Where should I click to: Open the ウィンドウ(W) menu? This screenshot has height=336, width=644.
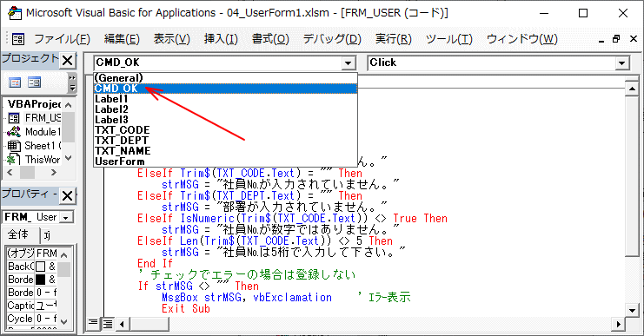point(522,39)
